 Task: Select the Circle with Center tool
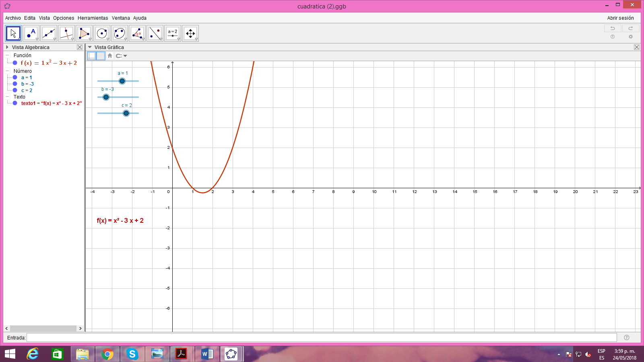coord(101,33)
